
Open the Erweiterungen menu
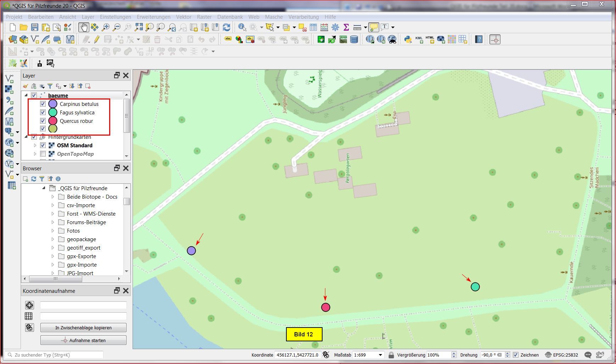click(153, 17)
